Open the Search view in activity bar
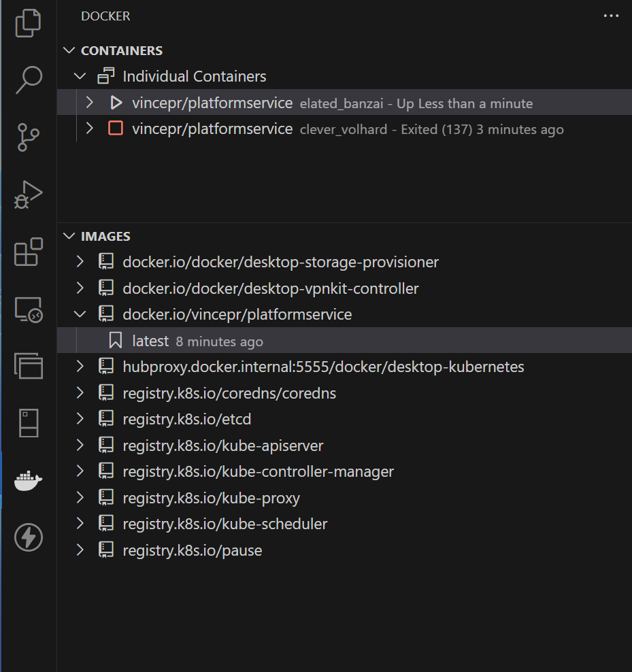 click(29, 80)
